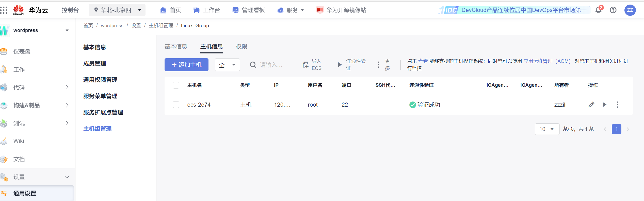Open 服务扩展点管理 in settings menu

[x=103, y=112]
